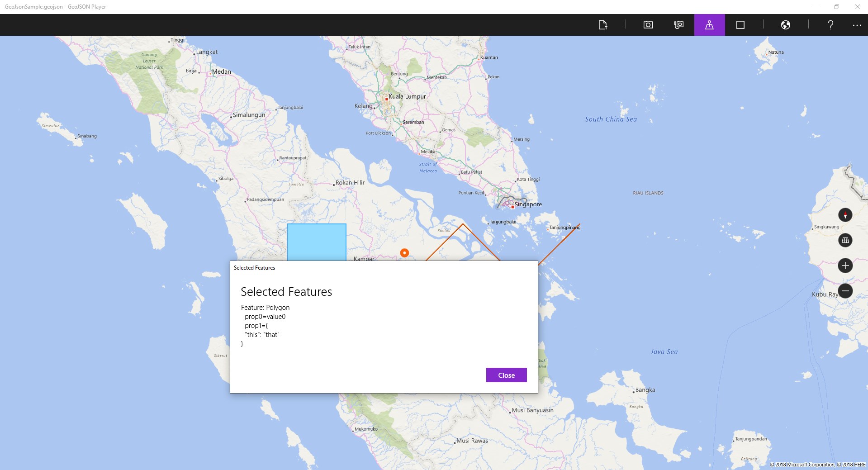Open help via the question mark icon
This screenshot has height=470, width=868.
click(830, 25)
